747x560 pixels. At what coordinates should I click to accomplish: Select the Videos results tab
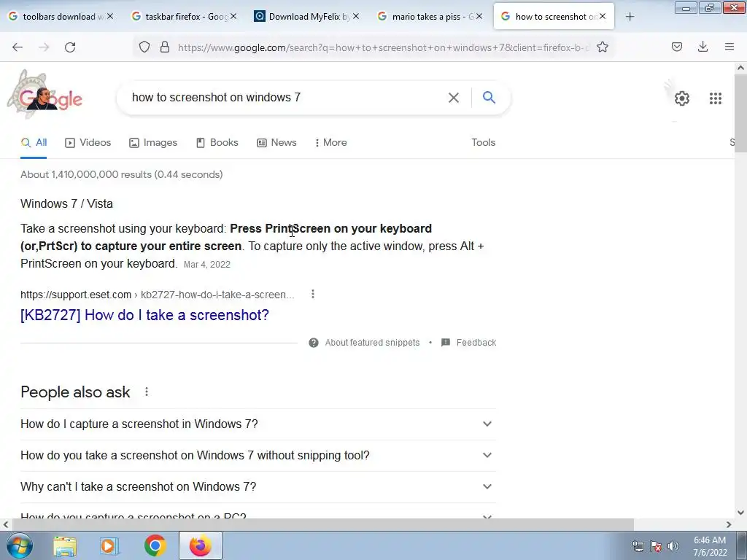pos(88,143)
